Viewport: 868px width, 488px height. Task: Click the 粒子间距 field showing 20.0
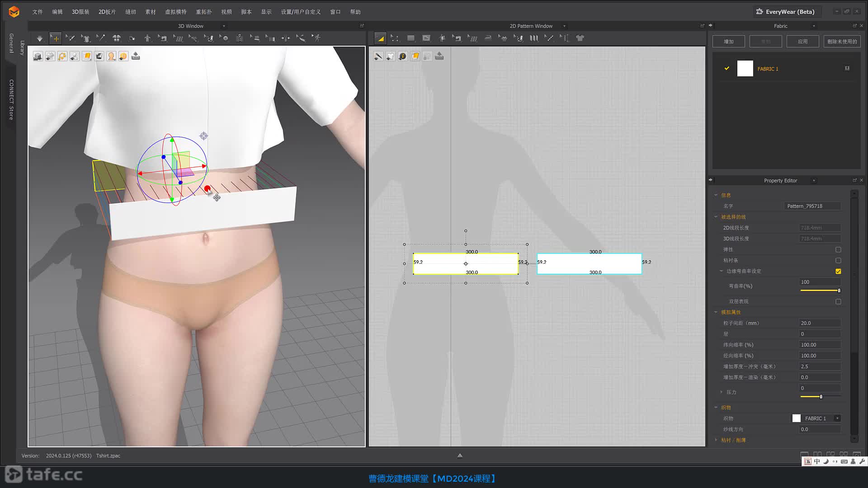(820, 323)
